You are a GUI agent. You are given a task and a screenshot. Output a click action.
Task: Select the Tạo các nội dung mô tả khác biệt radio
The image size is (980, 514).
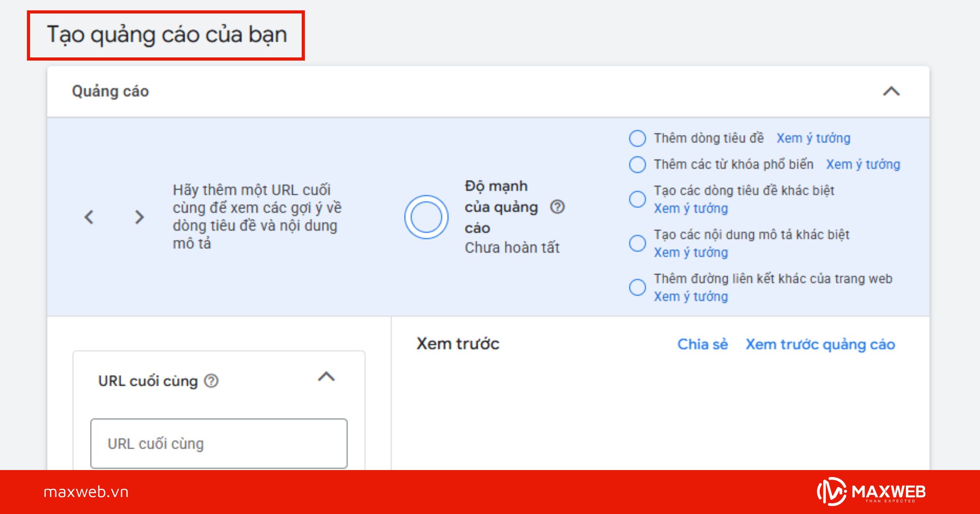637,243
